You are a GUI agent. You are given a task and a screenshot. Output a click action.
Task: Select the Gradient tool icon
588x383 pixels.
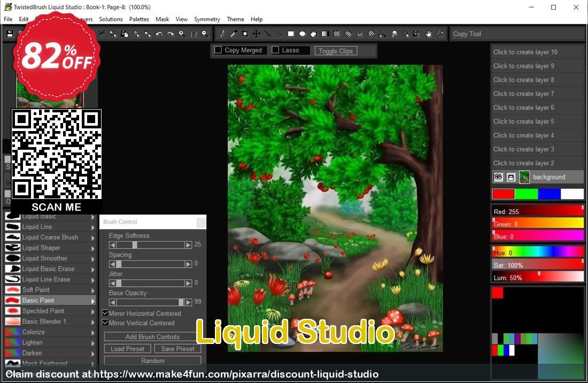click(x=325, y=34)
